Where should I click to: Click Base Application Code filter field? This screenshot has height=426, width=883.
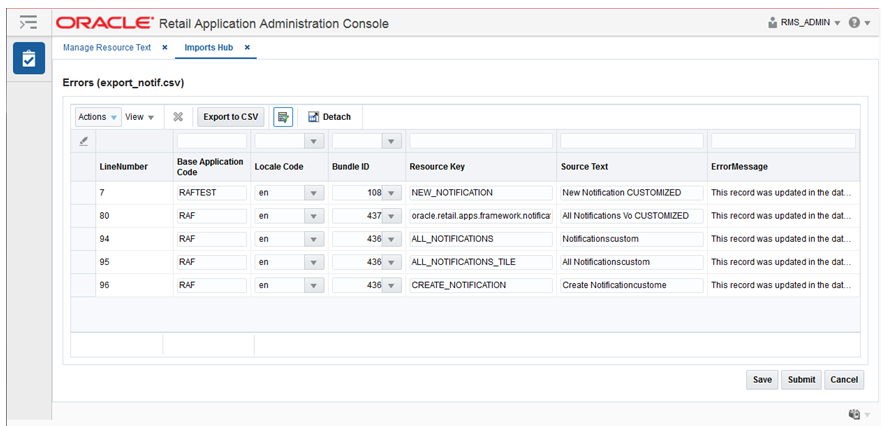212,141
